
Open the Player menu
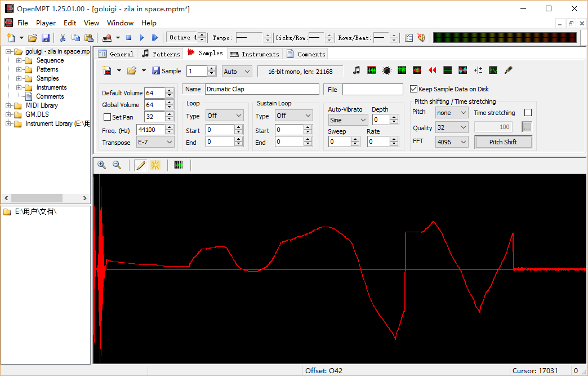[x=46, y=23]
